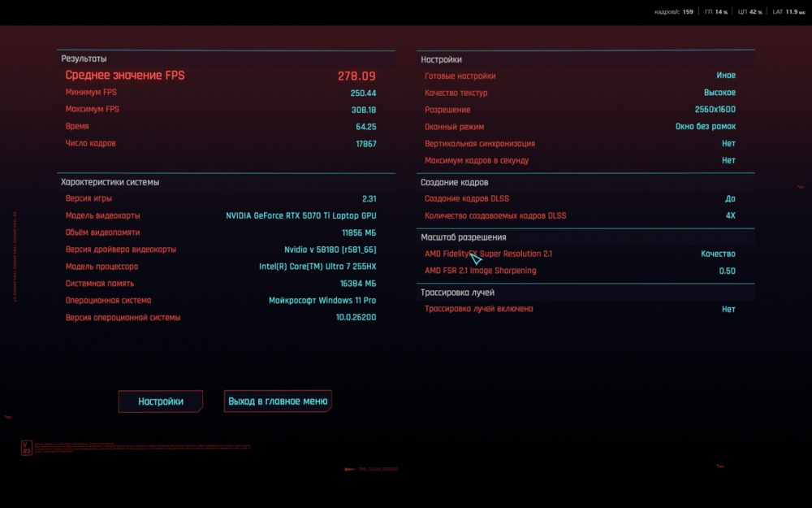Click the Трассировка лучей section header
The height and width of the screenshot is (508, 812).
(x=457, y=293)
